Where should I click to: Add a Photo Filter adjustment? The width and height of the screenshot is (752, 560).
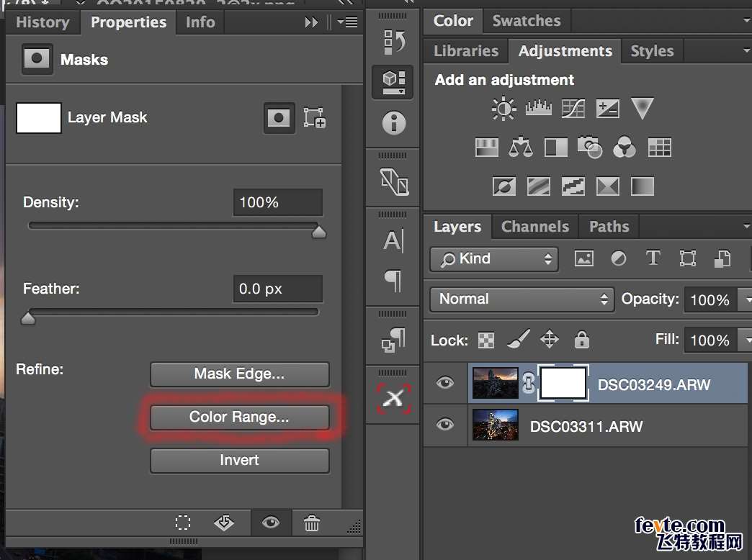[x=590, y=148]
